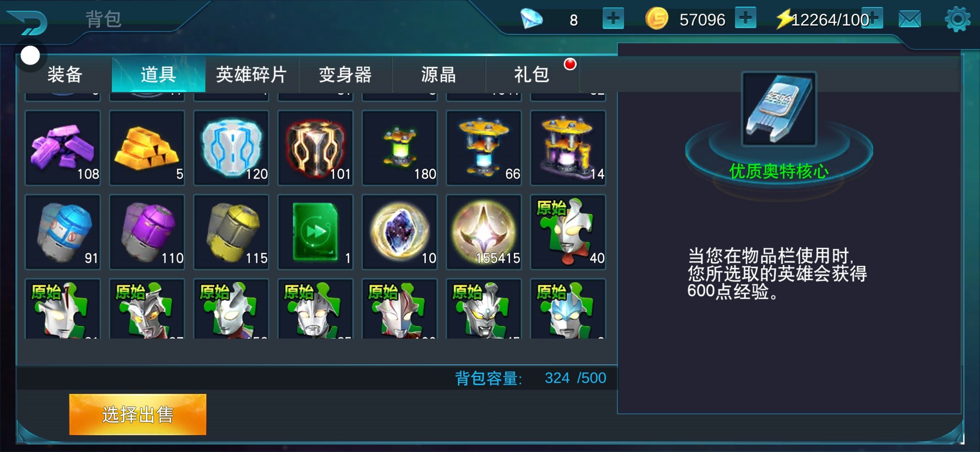Add diamonds with plus button

[x=613, y=18]
